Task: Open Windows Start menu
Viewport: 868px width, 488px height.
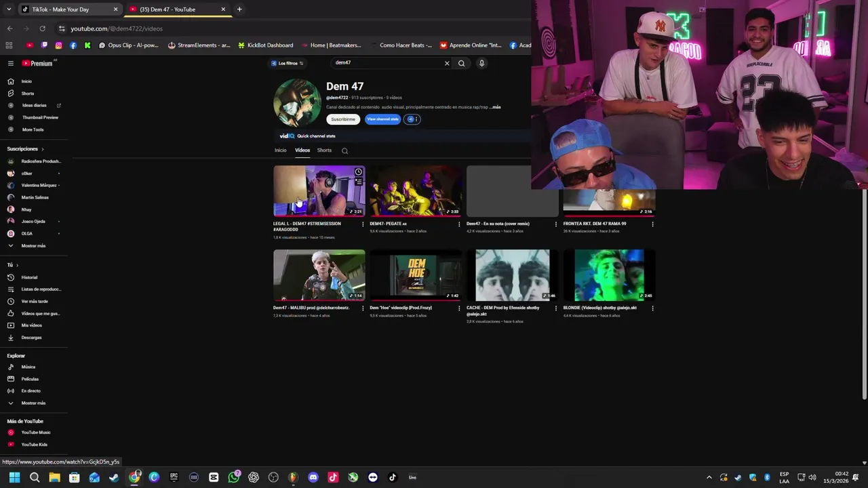Action: click(14, 477)
